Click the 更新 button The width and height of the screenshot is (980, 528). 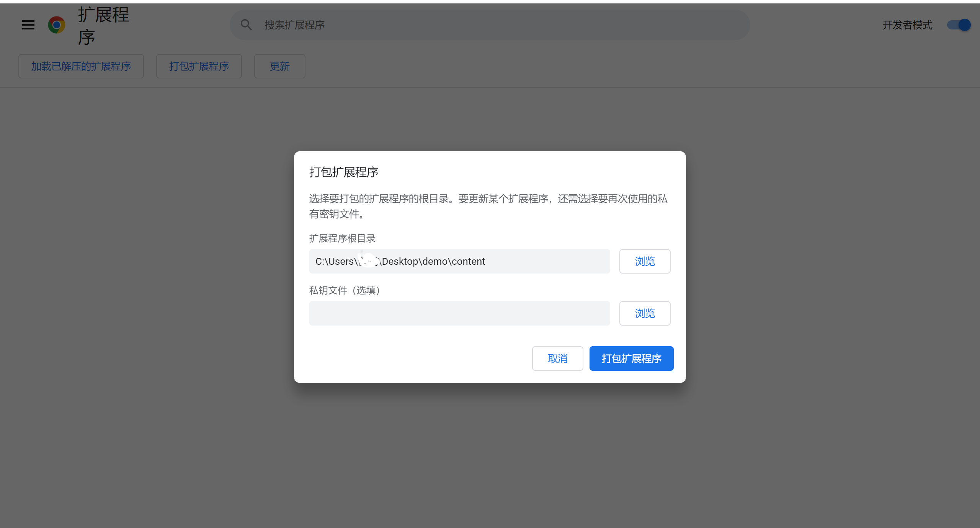point(279,66)
